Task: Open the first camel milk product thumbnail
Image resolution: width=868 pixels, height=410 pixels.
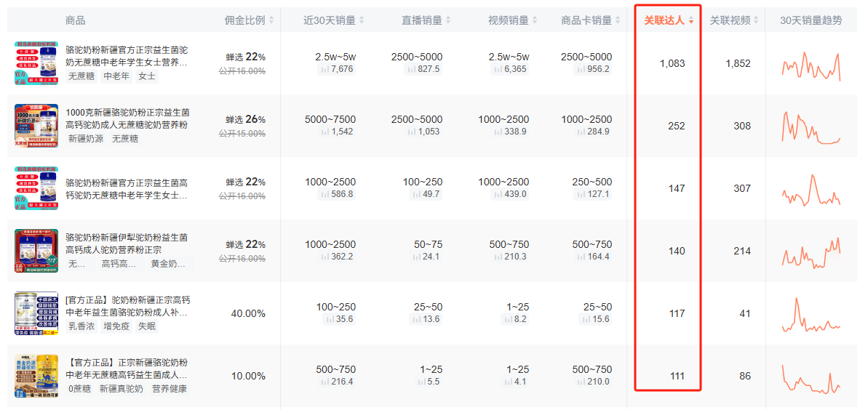Action: pos(36,63)
